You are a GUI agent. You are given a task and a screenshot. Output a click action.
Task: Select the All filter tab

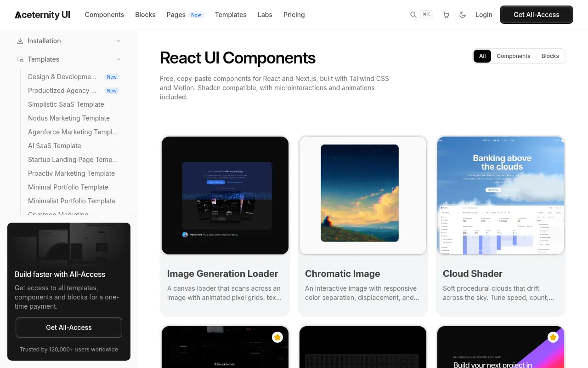482,56
